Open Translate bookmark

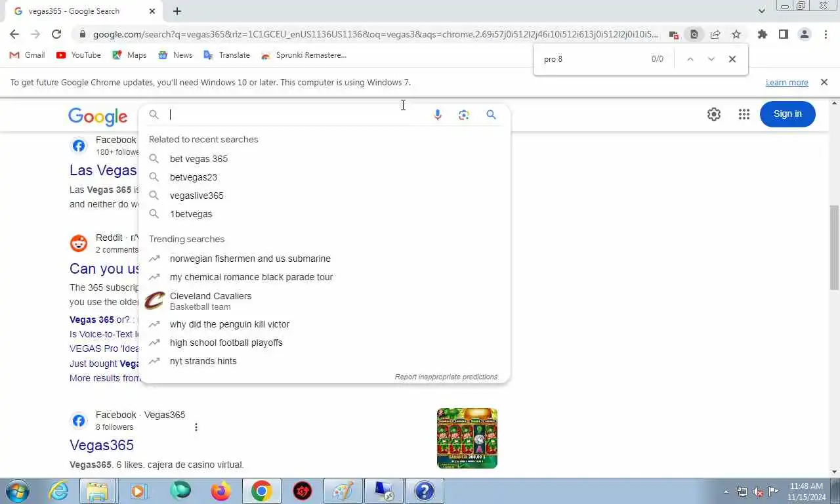click(227, 55)
